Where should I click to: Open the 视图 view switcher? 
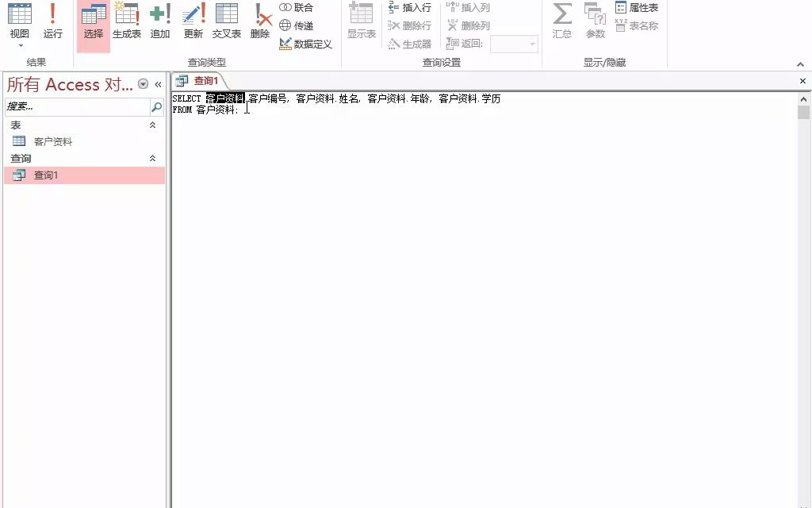(x=20, y=21)
